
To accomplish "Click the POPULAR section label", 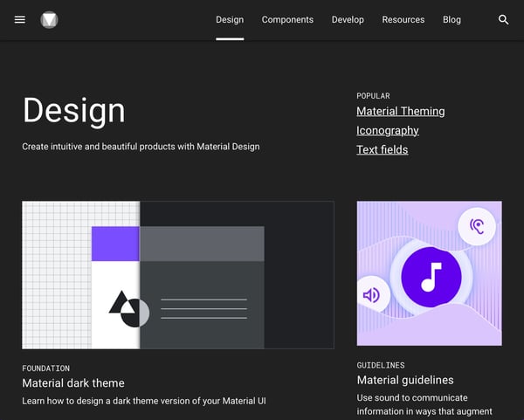I will (373, 96).
